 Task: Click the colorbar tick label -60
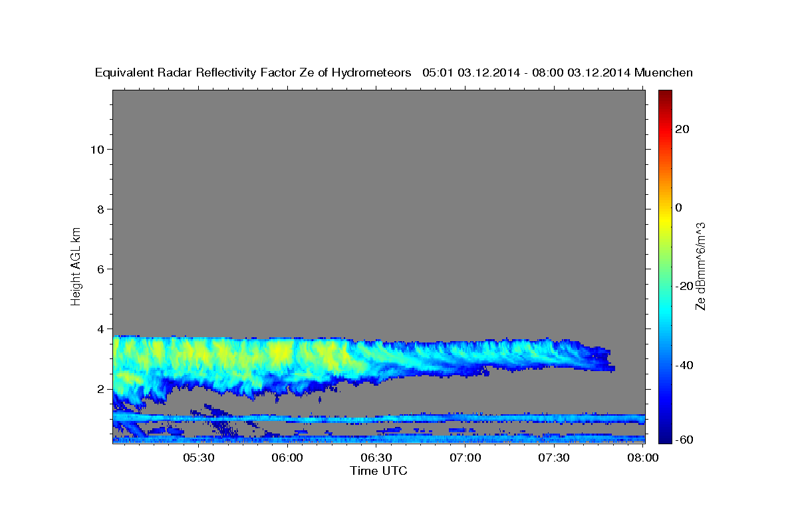click(x=685, y=440)
